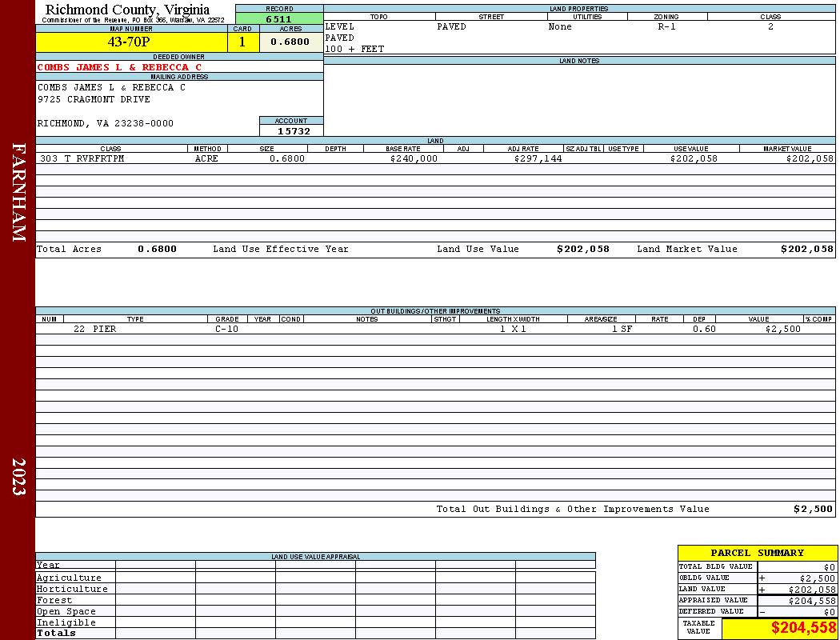Select bold Land Market Value $202,058 total

pyautogui.click(x=806, y=249)
